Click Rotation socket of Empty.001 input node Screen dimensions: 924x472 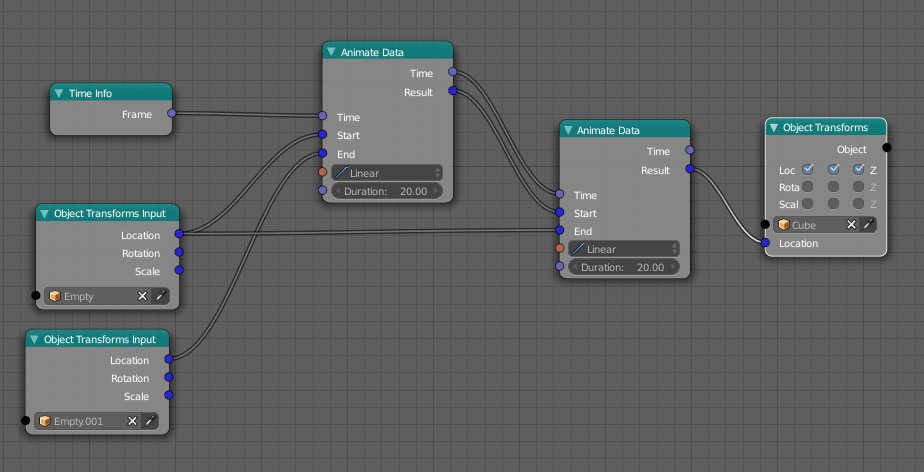click(169, 377)
